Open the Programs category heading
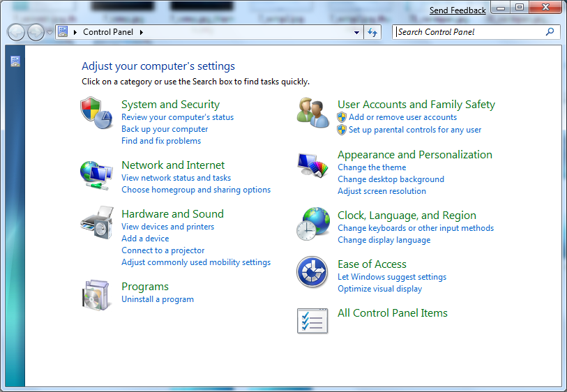 pyautogui.click(x=145, y=287)
